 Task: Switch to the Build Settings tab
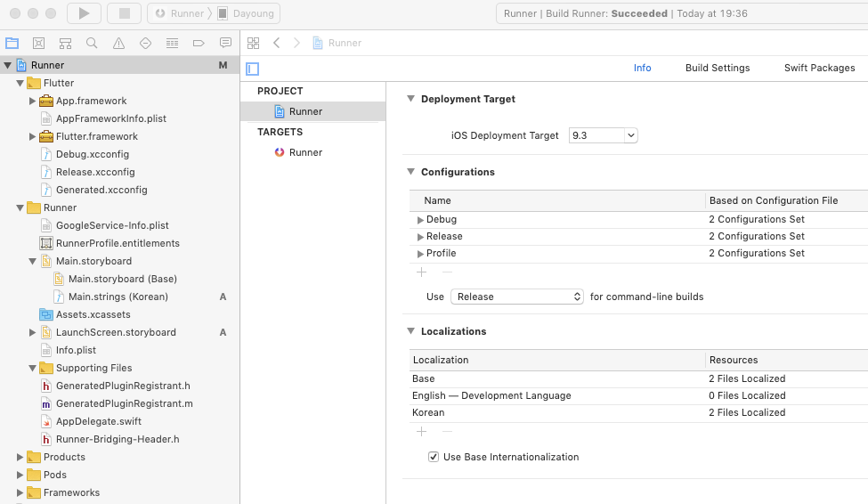click(x=718, y=68)
